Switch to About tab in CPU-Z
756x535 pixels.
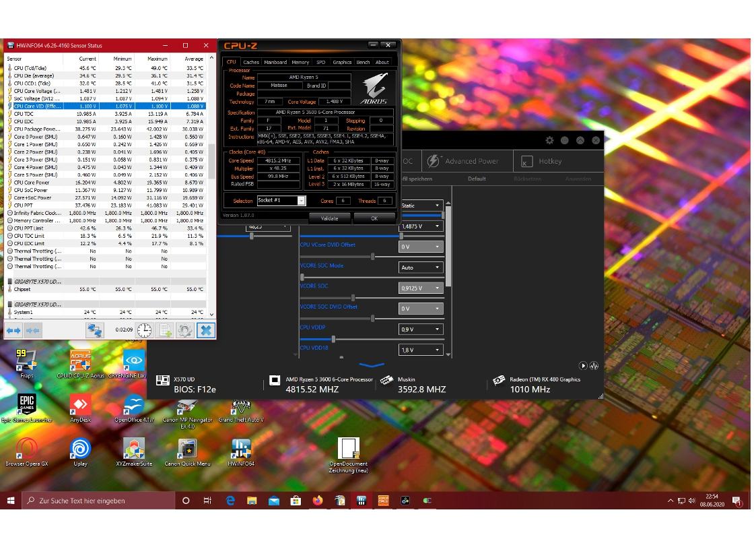click(x=382, y=62)
